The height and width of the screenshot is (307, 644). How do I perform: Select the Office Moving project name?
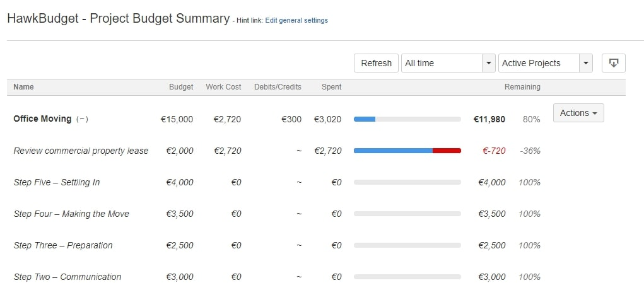pyautogui.click(x=42, y=119)
